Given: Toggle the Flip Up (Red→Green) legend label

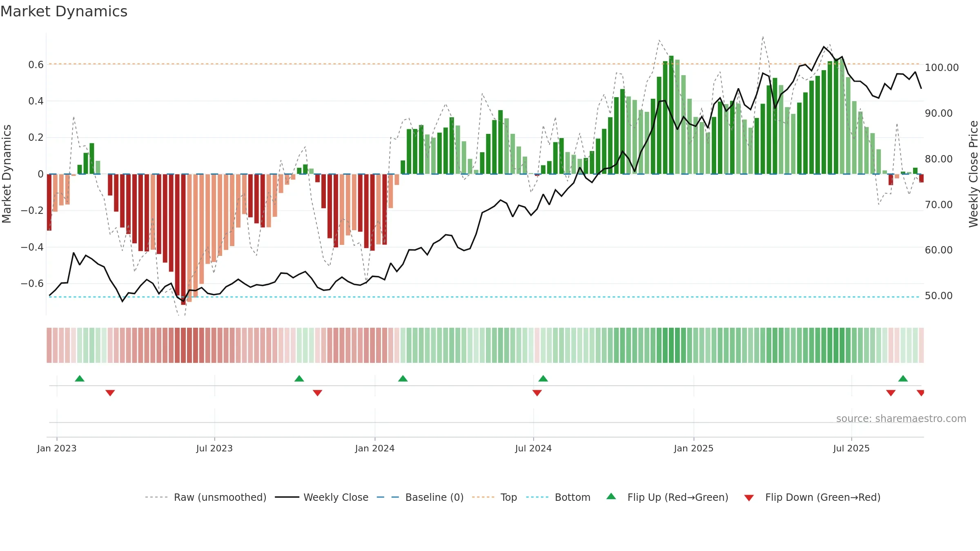Looking at the screenshot, I should 678,497.
